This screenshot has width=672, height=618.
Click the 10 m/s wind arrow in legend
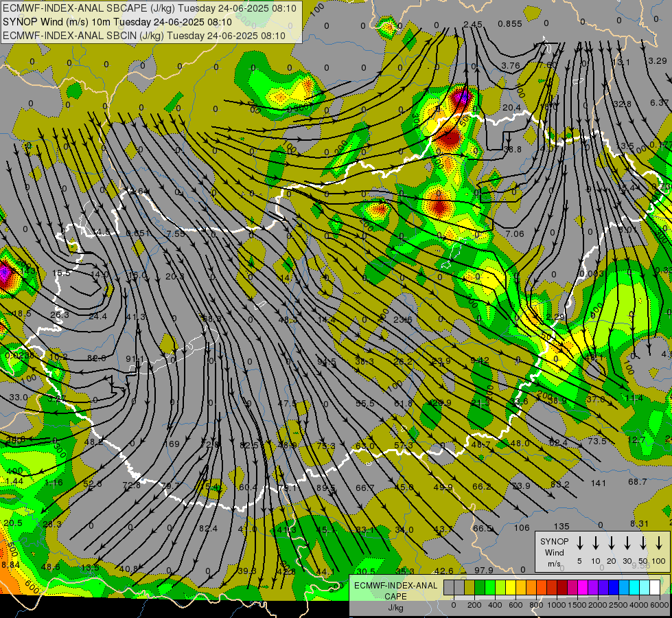(x=595, y=543)
